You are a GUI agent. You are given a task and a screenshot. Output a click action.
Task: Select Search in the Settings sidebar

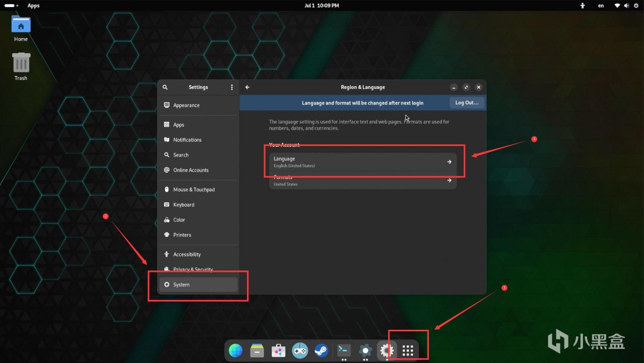tap(198, 155)
